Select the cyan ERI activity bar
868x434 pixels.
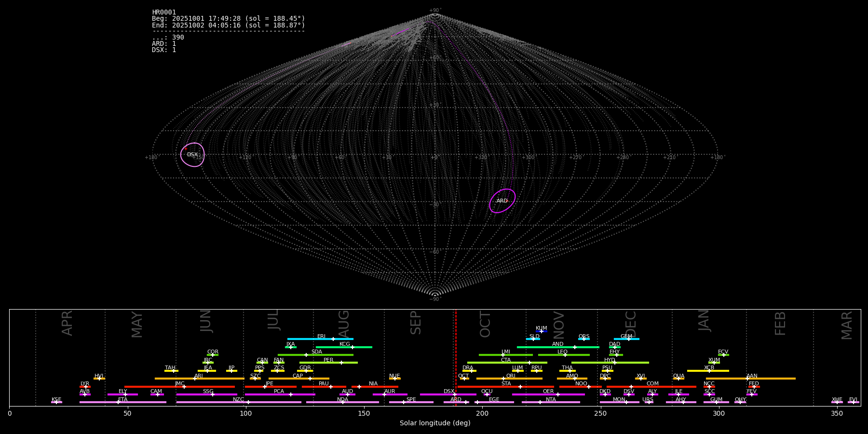tap(320, 339)
